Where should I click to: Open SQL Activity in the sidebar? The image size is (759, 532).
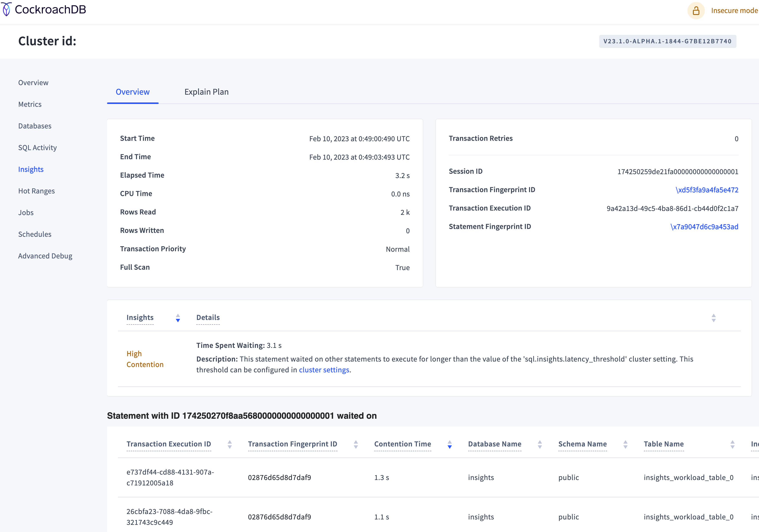pos(37,148)
